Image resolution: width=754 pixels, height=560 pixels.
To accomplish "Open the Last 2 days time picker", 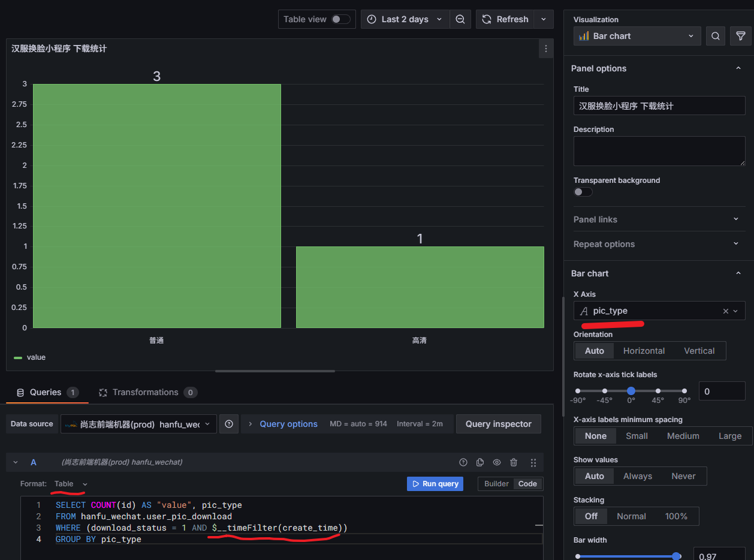I will (405, 19).
